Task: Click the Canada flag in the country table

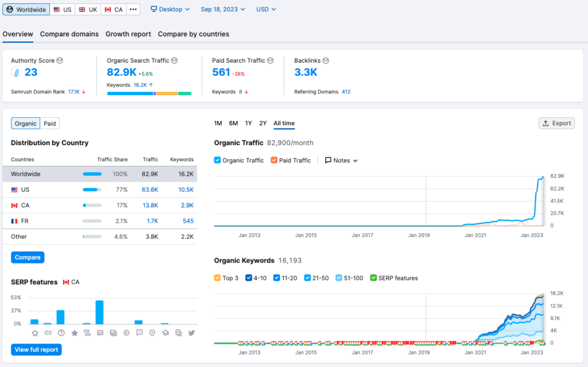Action: 14,206
